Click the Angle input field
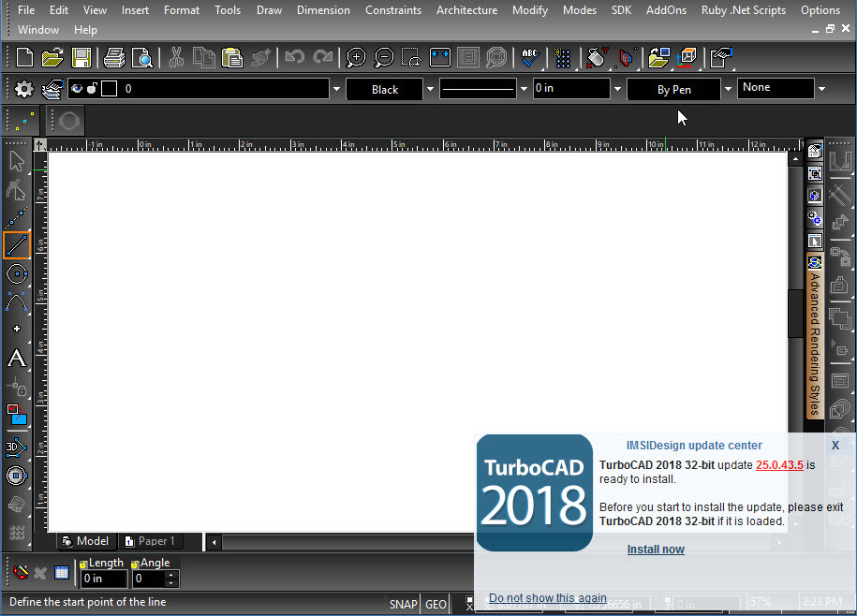The height and width of the screenshot is (616, 857). tap(149, 579)
